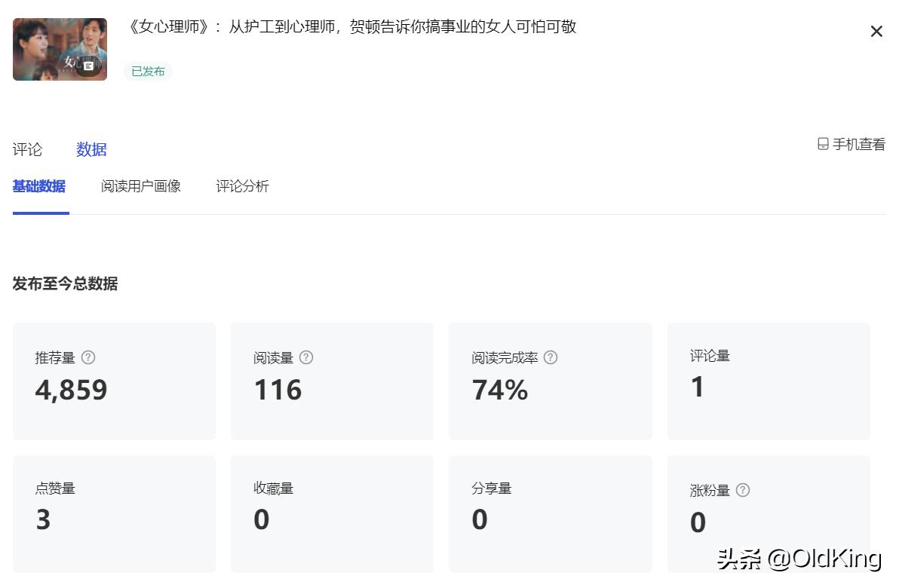Click the 涨粉量 help question mark icon
This screenshot has width=899, height=588.
pos(743,490)
